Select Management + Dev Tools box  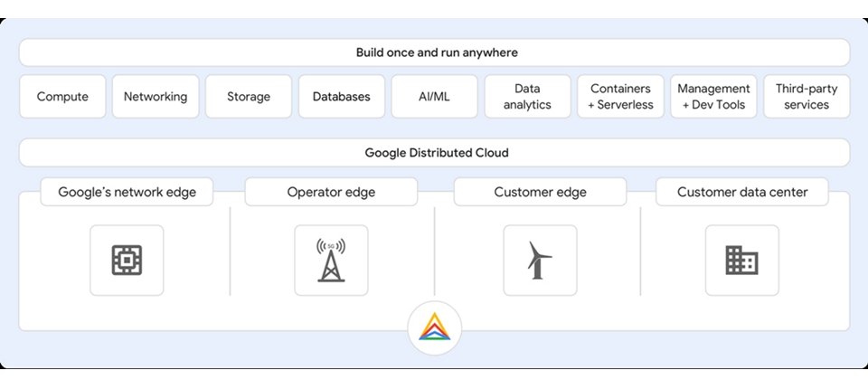[713, 97]
